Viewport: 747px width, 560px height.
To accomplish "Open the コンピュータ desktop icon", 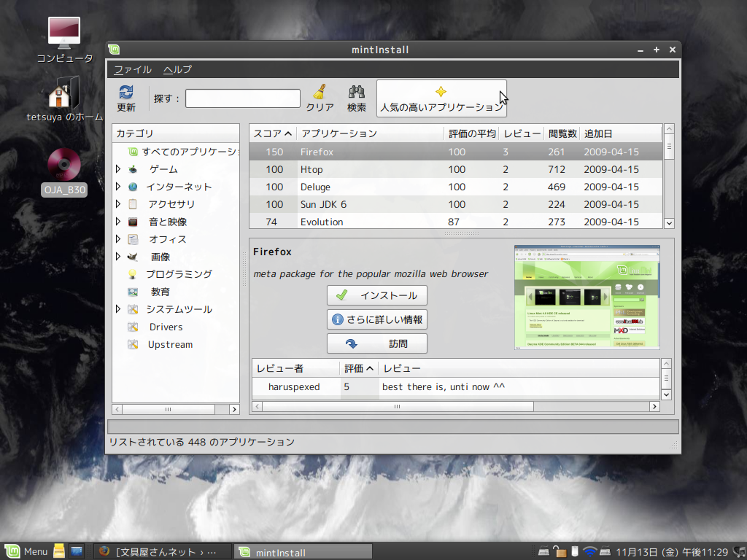I will pos(64,40).
